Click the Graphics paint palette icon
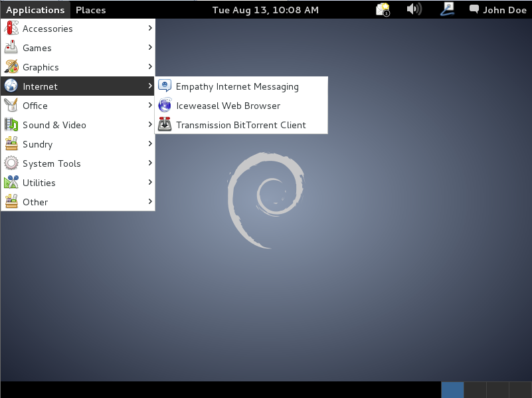The image size is (532, 398). pyautogui.click(x=11, y=67)
